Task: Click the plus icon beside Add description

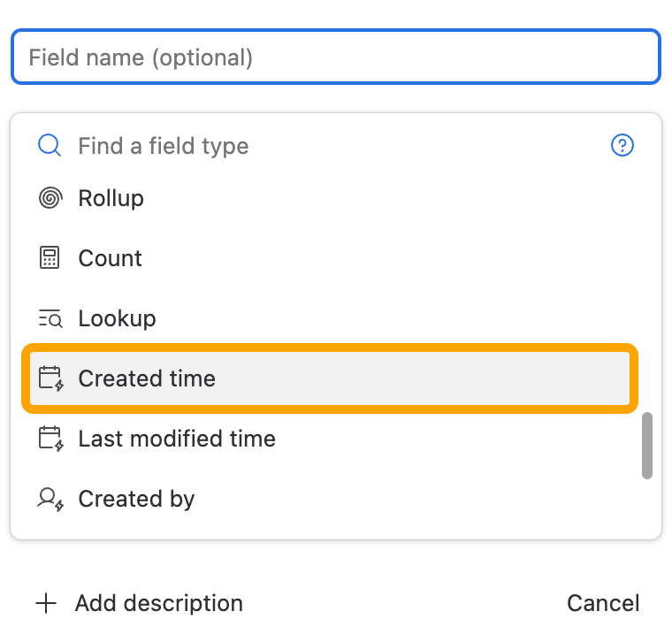Action: [x=46, y=603]
